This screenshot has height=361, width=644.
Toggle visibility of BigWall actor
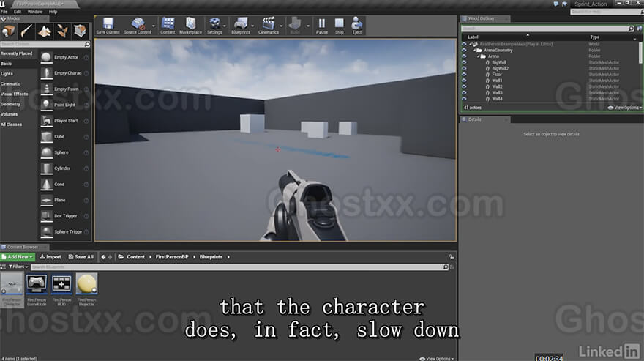[464, 62]
